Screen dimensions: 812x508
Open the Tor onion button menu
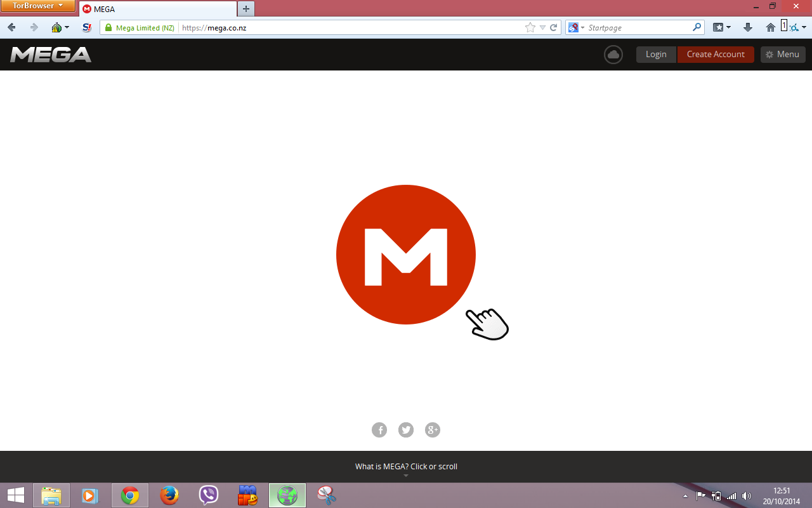60,27
